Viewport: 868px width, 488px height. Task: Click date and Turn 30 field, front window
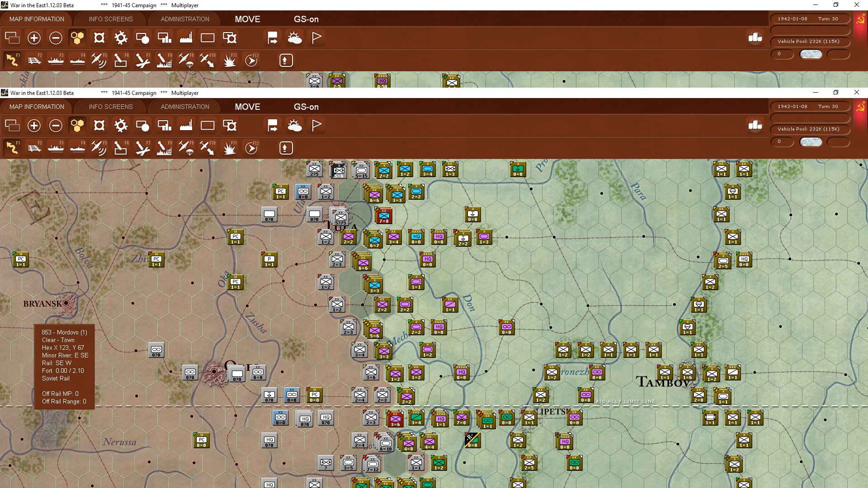[810, 107]
